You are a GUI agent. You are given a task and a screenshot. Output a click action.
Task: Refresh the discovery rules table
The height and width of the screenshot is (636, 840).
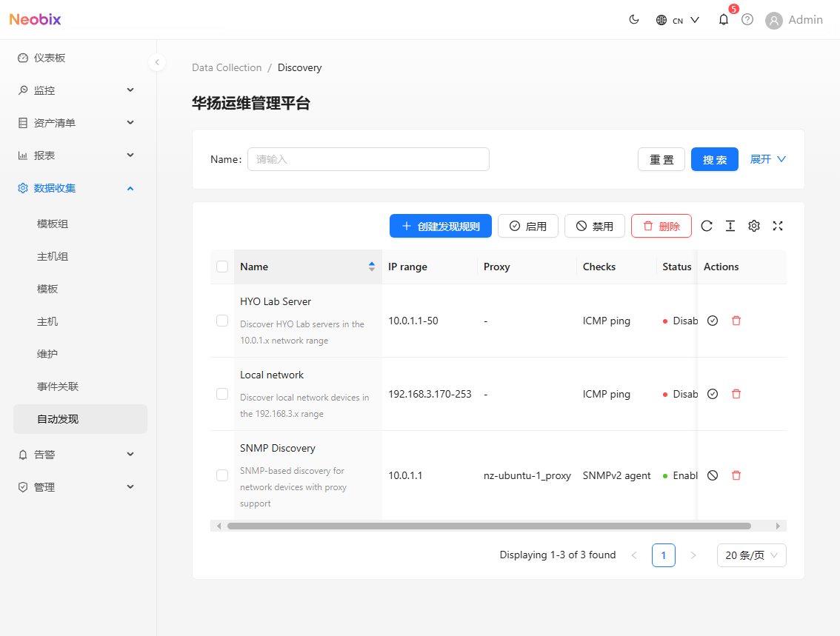(707, 226)
